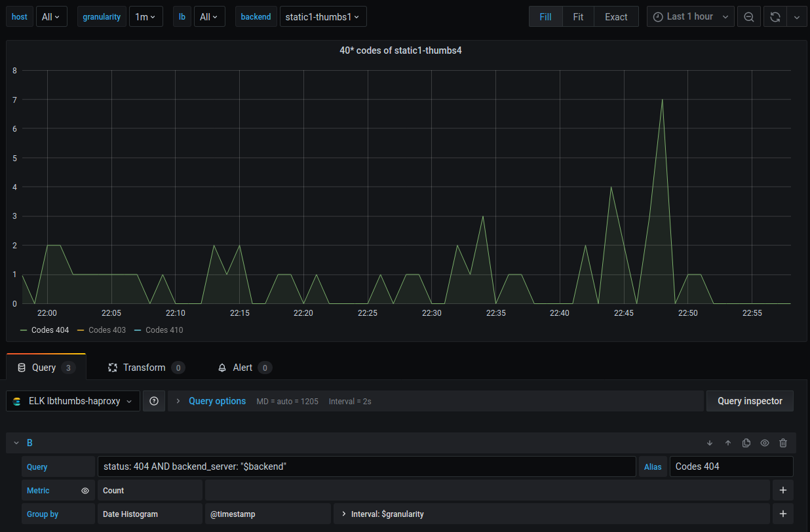The image size is (810, 532).
Task: Open the backend static1-thumbs1 dropdown
Action: coord(323,17)
